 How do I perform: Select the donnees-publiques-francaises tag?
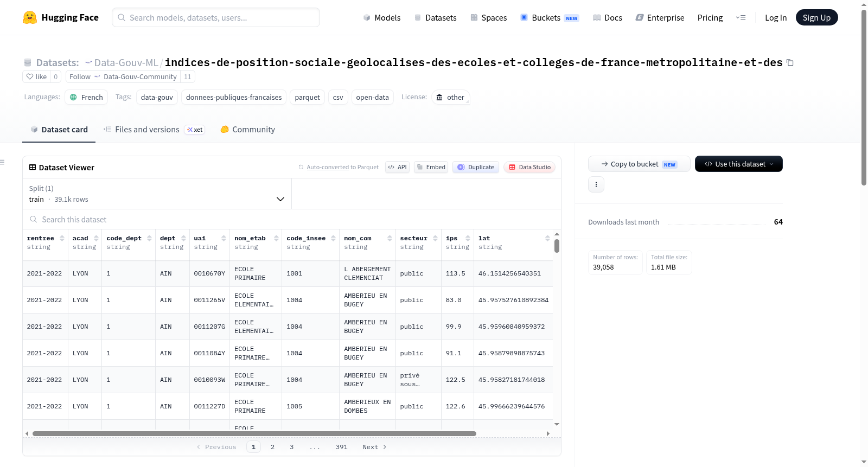click(x=234, y=97)
